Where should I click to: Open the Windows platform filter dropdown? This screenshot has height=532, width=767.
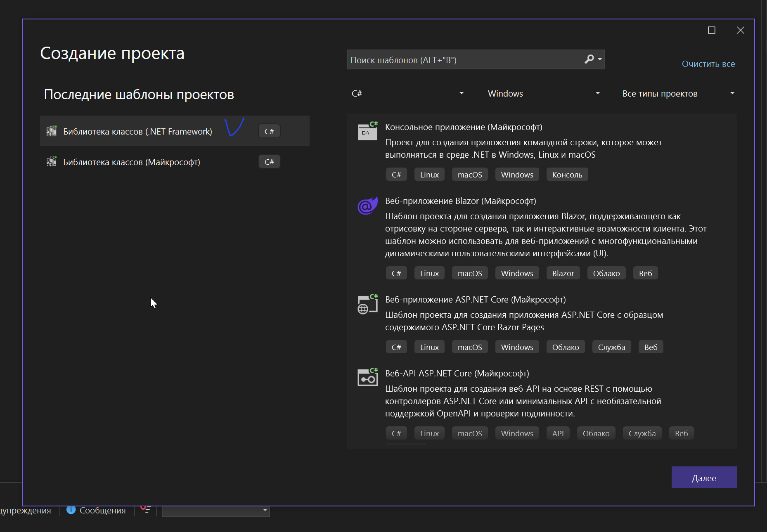(x=543, y=94)
